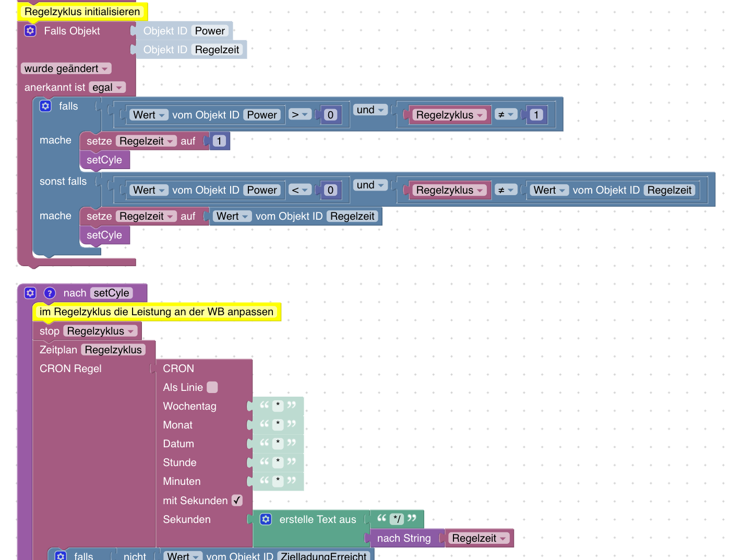Image resolution: width=730 pixels, height=560 pixels.
Task: Edit the number 1 in "setze Regelzeit auf"
Action: [x=219, y=141]
